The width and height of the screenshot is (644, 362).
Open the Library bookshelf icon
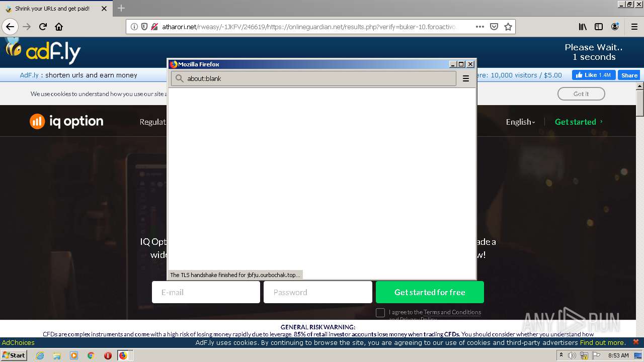[x=583, y=27]
